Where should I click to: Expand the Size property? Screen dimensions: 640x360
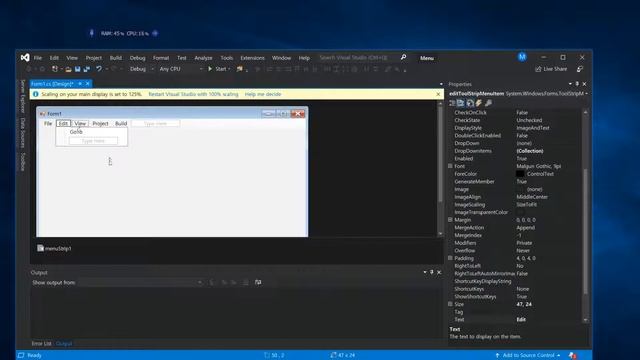click(450, 304)
